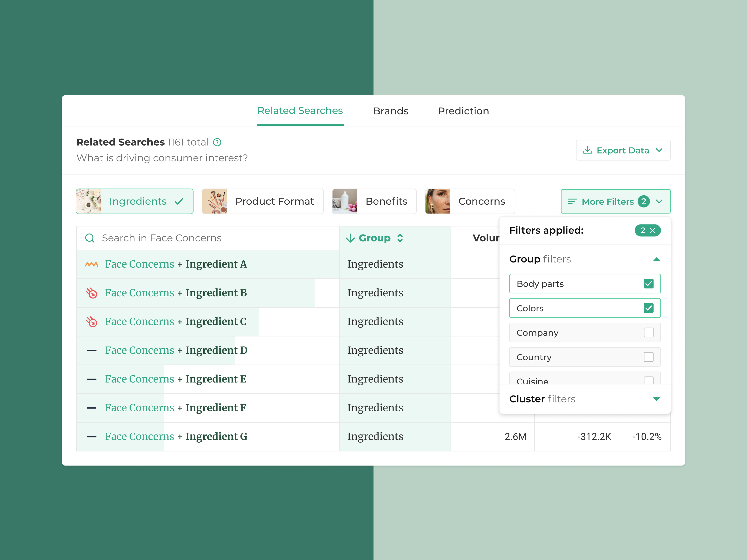The image size is (747, 560).
Task: Click the checkmark on the Ingredients chip
Action: click(x=179, y=202)
